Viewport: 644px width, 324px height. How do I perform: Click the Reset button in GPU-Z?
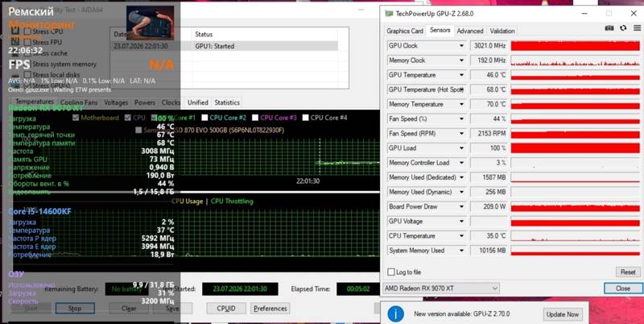pos(628,272)
